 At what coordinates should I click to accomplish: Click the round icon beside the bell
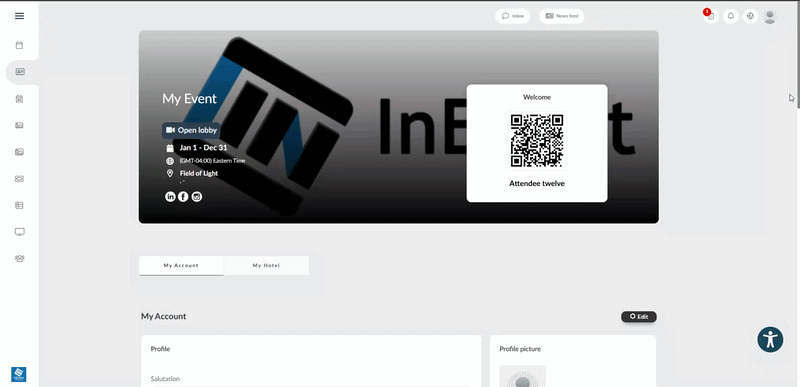coord(750,16)
